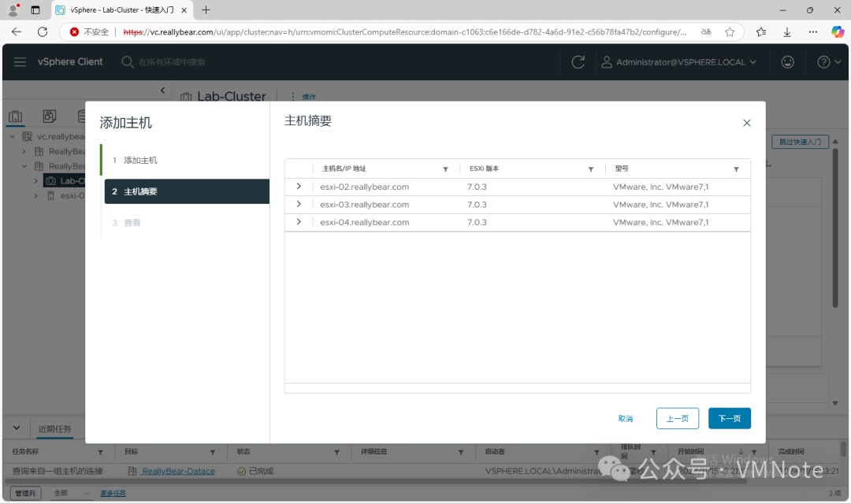Open the feedback smiley icon
Image resolution: width=851 pixels, height=504 pixels.
tap(787, 62)
